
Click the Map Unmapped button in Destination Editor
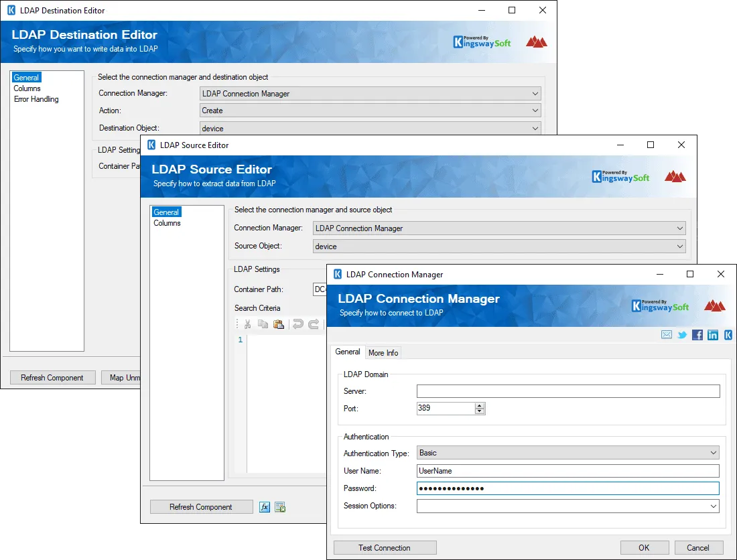click(x=121, y=378)
